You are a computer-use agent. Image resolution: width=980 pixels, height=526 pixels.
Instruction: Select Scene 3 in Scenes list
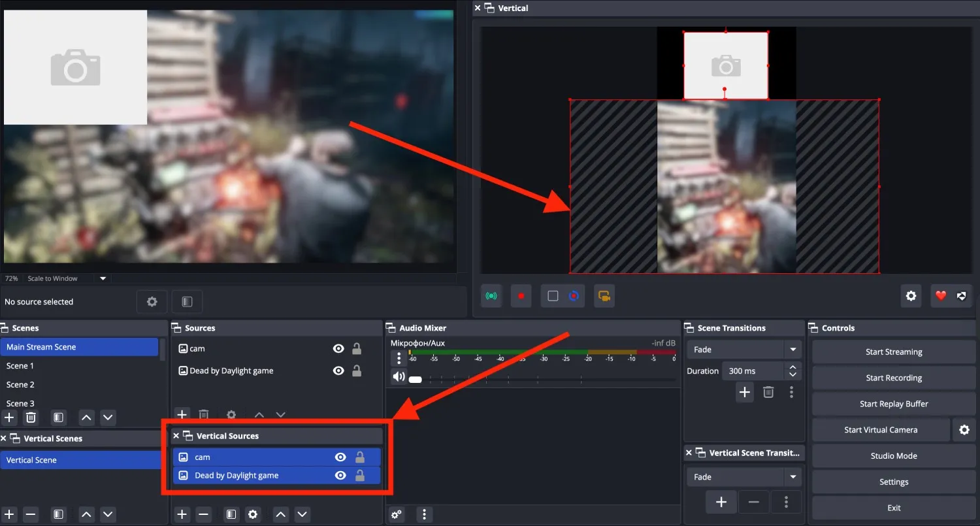[79, 403]
